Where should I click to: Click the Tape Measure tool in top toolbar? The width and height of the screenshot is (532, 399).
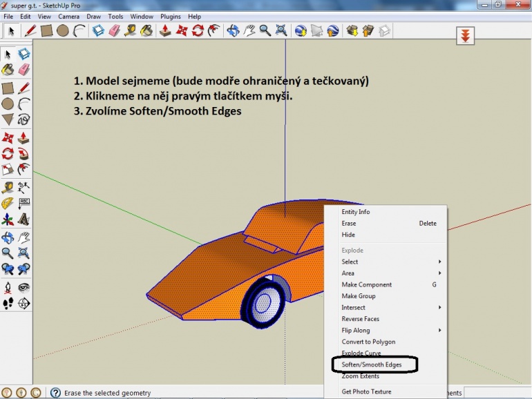click(131, 30)
